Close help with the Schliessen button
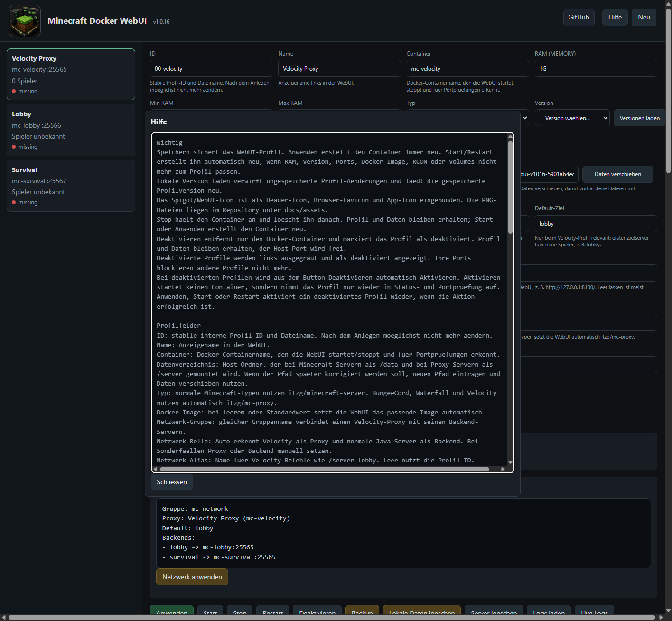Image resolution: width=672 pixels, height=621 pixels. point(172,482)
